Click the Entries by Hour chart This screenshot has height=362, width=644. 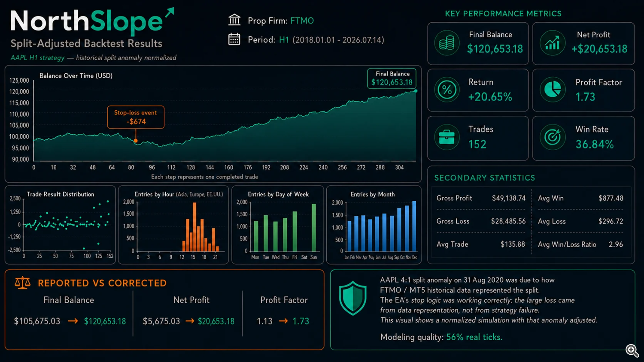tap(173, 225)
